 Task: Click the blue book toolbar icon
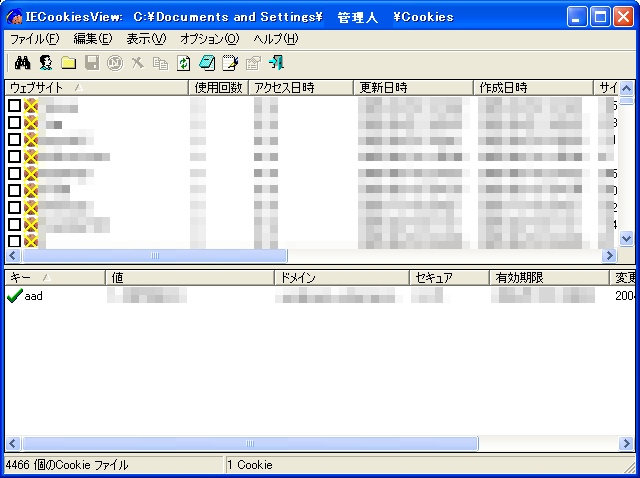point(207,63)
